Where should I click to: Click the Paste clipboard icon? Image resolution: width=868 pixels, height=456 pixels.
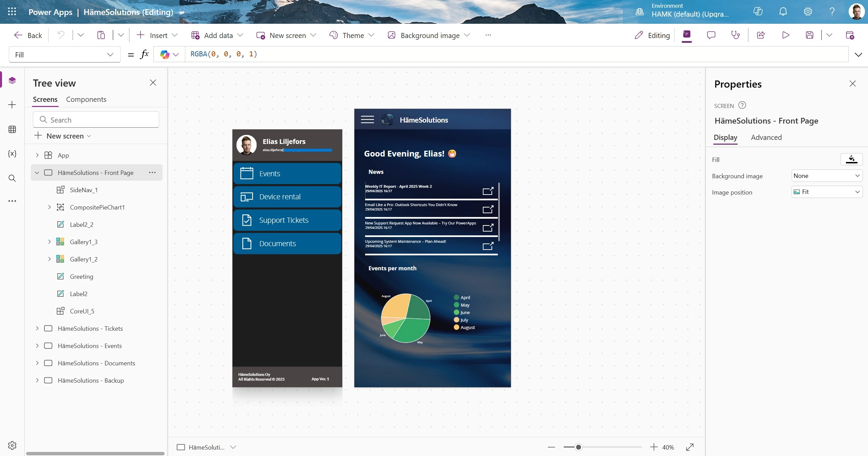[x=101, y=35]
